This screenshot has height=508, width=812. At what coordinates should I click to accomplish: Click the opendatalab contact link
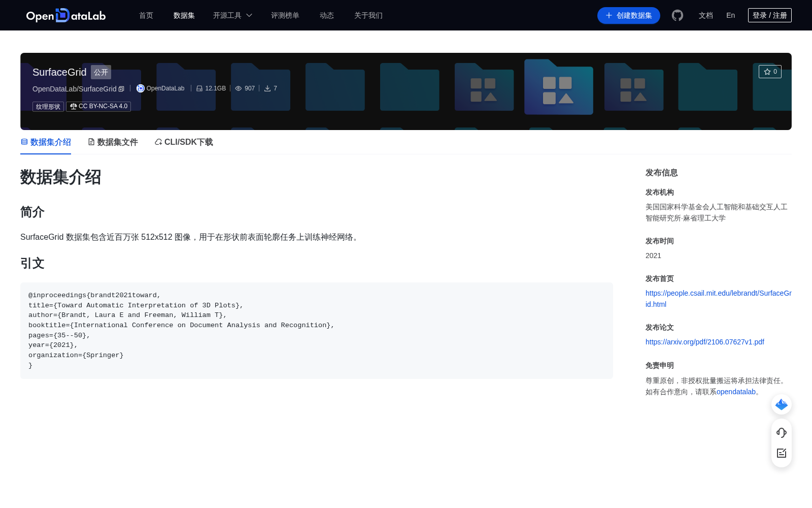click(x=736, y=392)
